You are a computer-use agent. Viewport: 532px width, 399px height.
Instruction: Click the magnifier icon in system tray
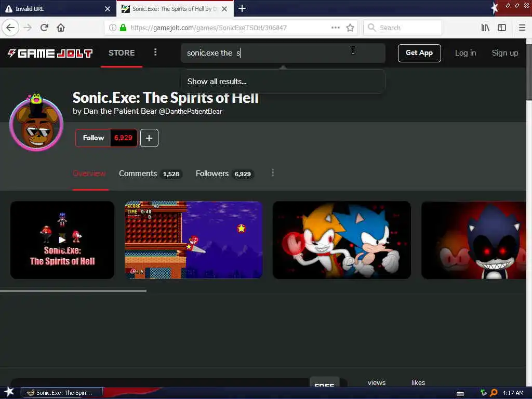pos(494,393)
